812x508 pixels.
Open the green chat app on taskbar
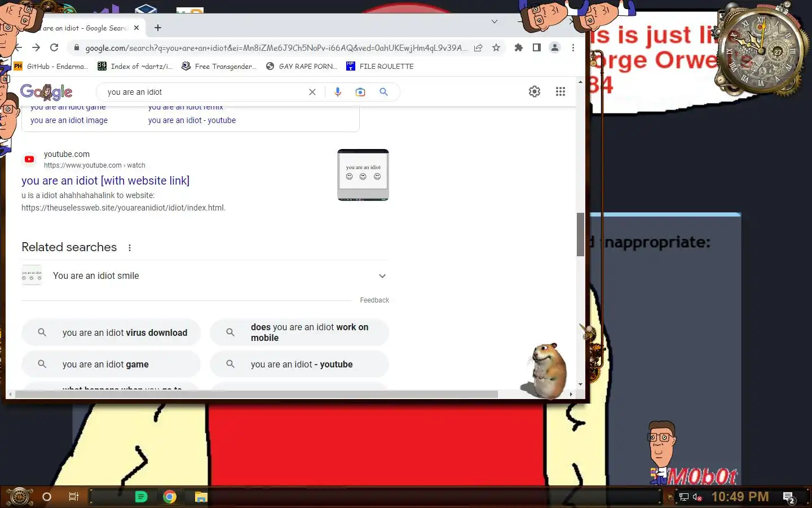(x=142, y=497)
